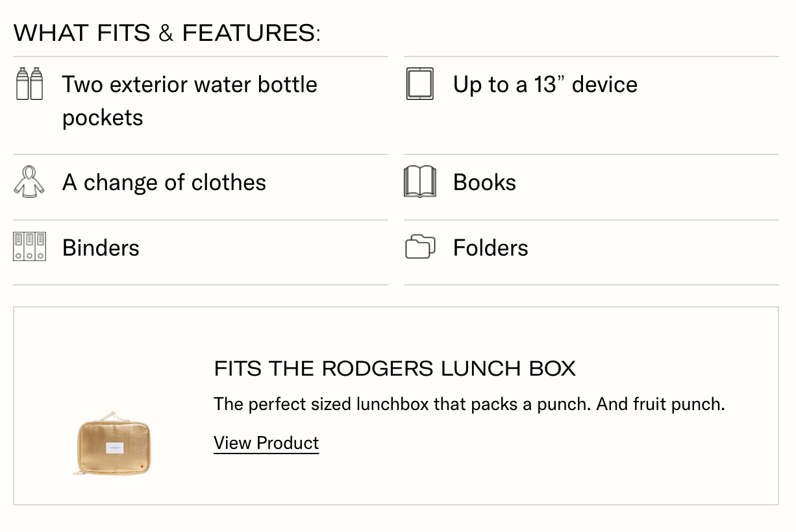Click the "And fruit punch." text
This screenshot has height=532, width=796.
(x=660, y=404)
